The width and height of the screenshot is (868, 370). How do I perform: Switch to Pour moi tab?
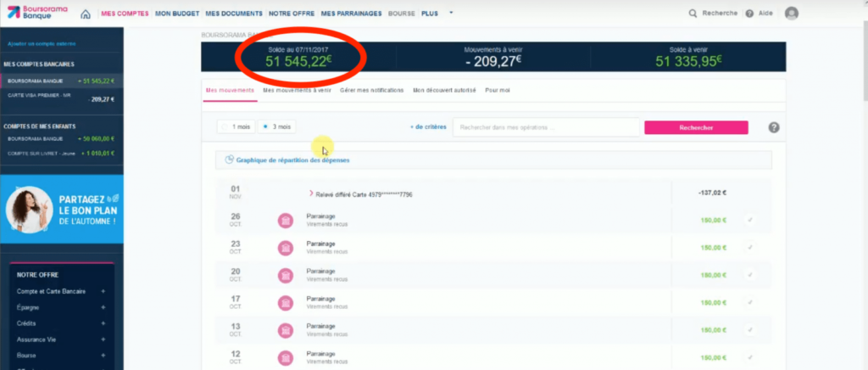[x=497, y=90]
